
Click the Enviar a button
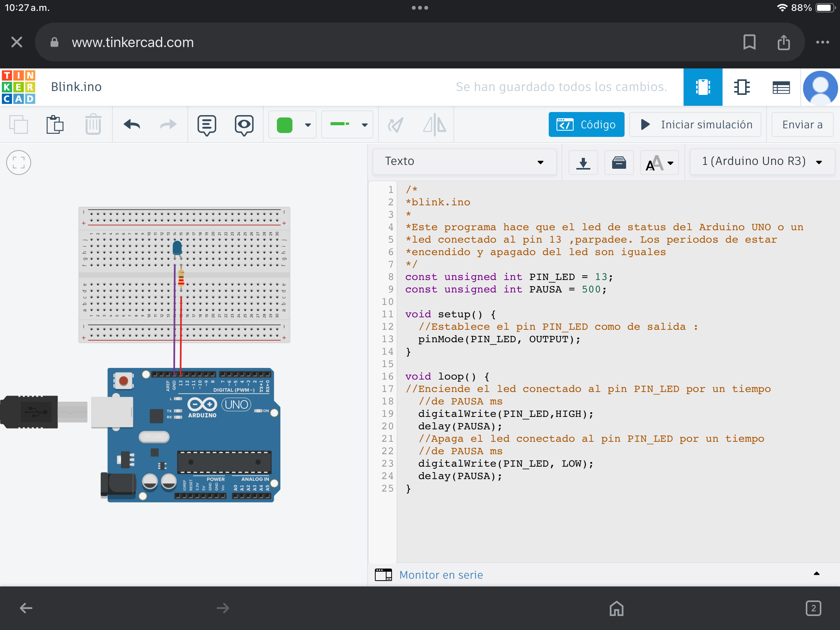(802, 125)
